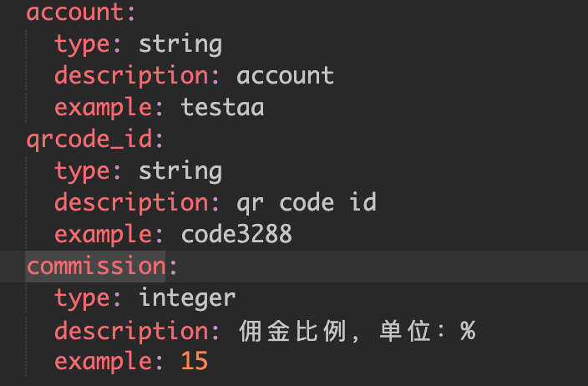Click the orange example number 15
Screen dimensions: 588x386
pos(195,362)
